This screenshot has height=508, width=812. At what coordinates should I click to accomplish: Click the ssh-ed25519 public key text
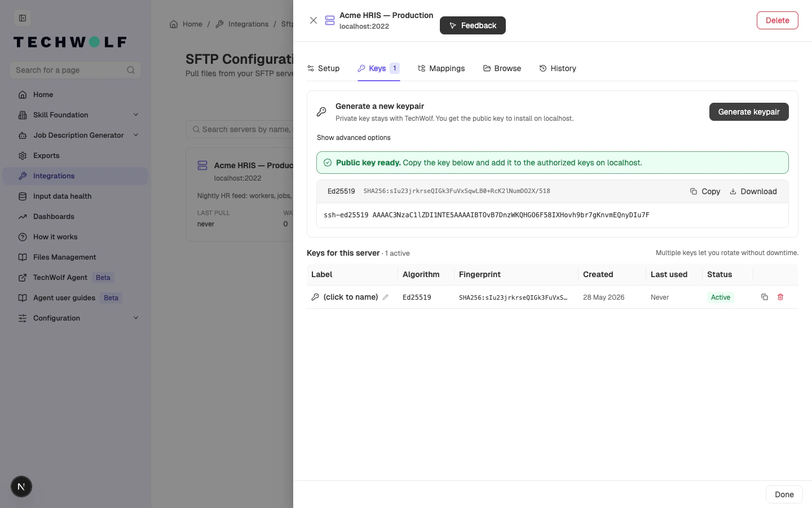(487, 215)
